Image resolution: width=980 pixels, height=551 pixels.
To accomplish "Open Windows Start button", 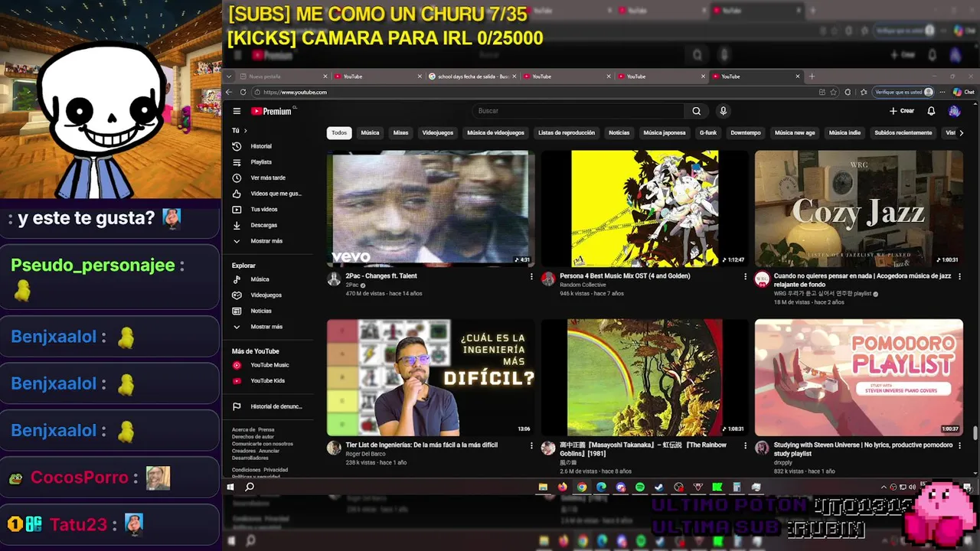I will tap(230, 487).
